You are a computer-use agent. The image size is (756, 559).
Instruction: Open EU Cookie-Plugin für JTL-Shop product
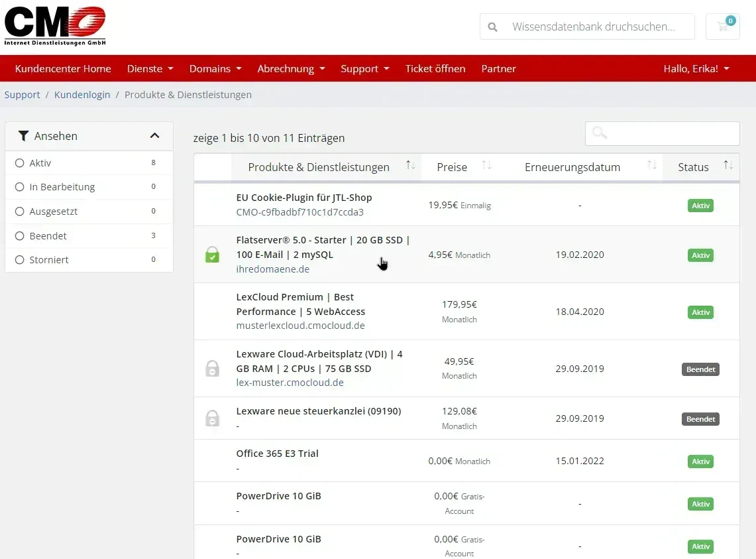tap(304, 198)
